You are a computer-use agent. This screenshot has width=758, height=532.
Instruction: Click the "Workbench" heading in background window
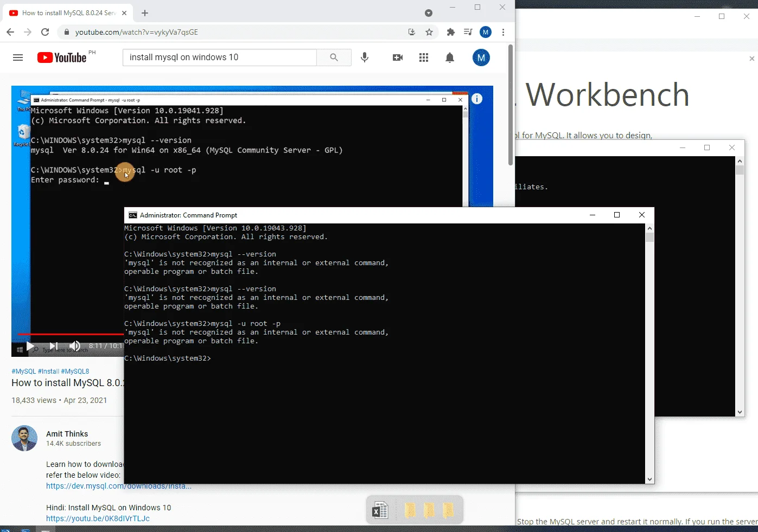pyautogui.click(x=607, y=95)
